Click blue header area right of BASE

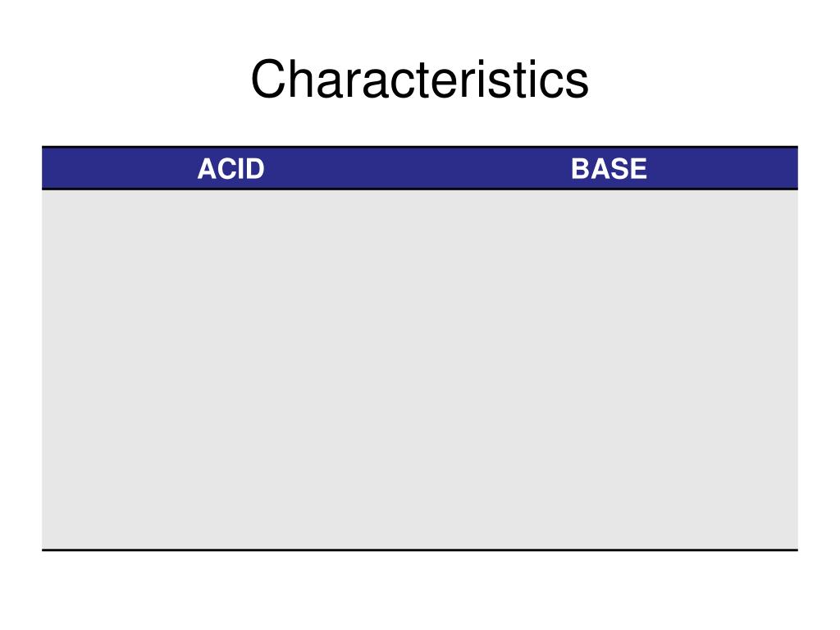[x=723, y=169]
